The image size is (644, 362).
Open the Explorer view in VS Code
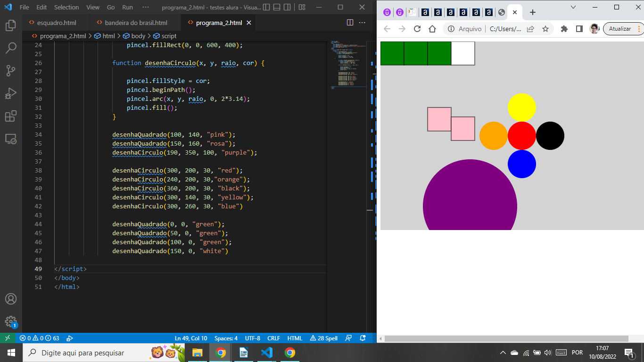click(x=11, y=25)
